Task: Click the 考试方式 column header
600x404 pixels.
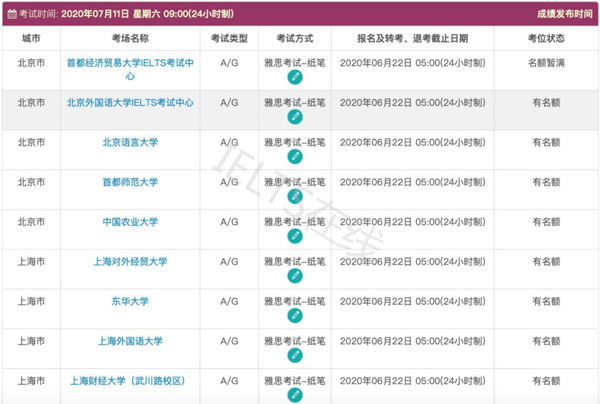Action: coord(295,38)
